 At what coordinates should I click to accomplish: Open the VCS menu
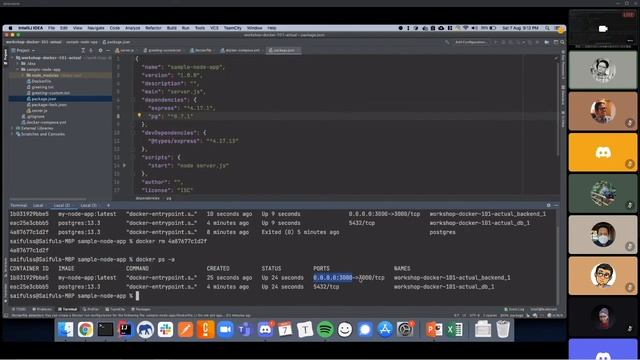[x=214, y=28]
